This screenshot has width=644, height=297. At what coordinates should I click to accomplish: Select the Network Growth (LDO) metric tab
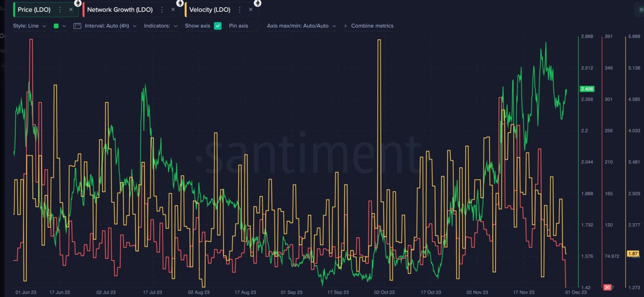coord(119,10)
